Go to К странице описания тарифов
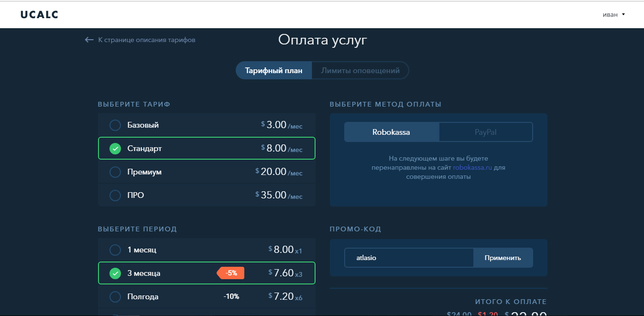644x316 pixels. pos(146,40)
